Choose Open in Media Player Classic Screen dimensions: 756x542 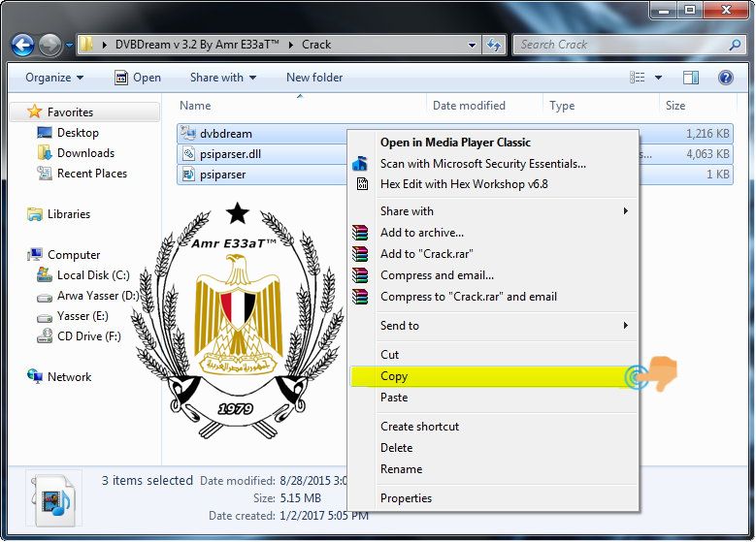[x=494, y=143]
